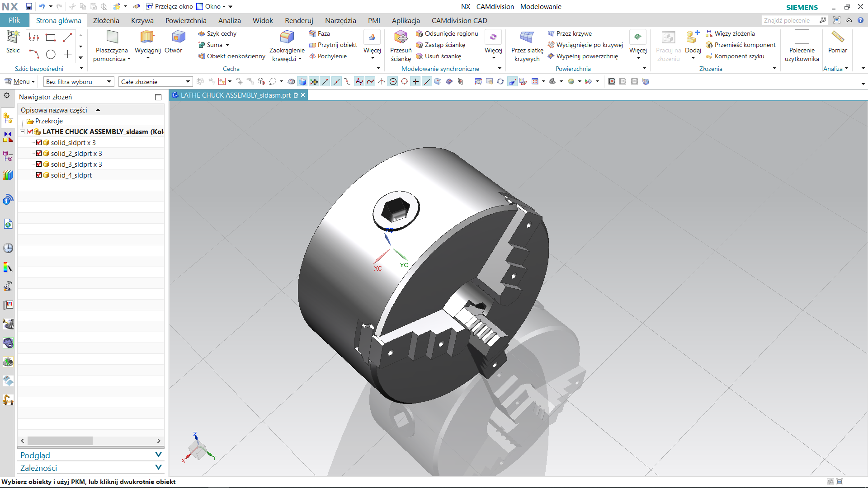Image resolution: width=868 pixels, height=488 pixels.
Task: Toggle solid_4_sldprt checkbox
Action: coord(39,175)
